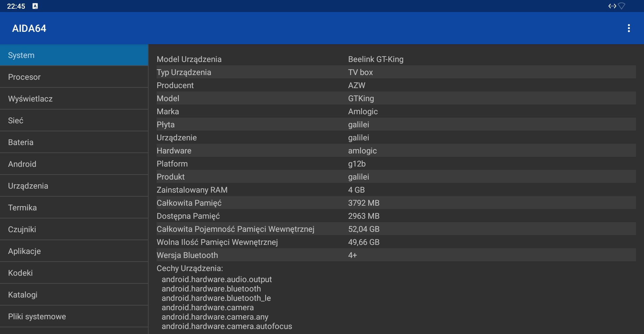View the Kodeki section

point(74,273)
